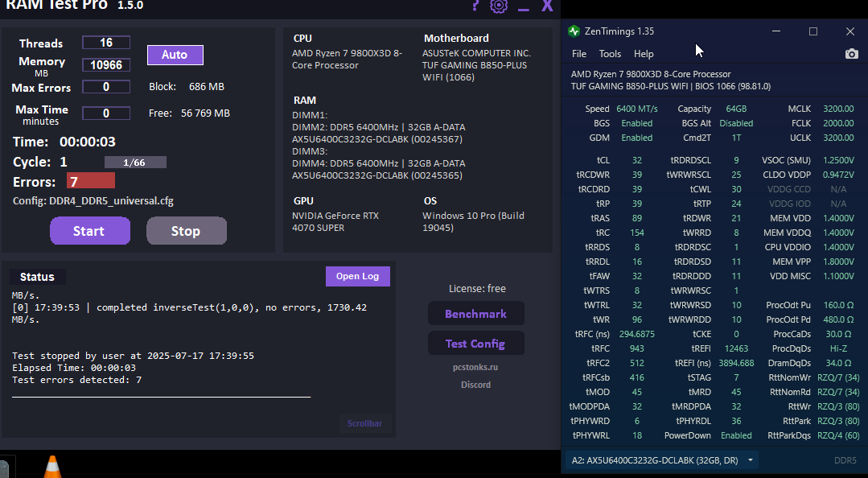Click the tPHYRDL value 36
This screenshot has height=478, width=868.
(736, 421)
